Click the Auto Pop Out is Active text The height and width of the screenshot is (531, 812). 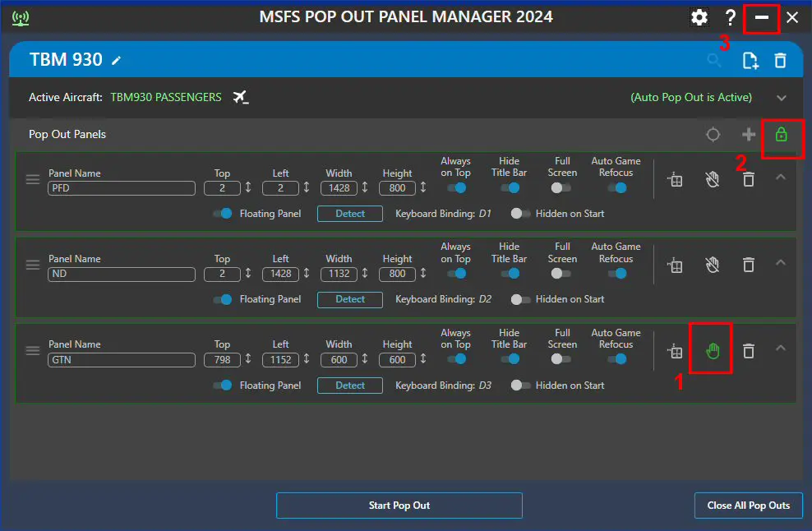click(691, 97)
